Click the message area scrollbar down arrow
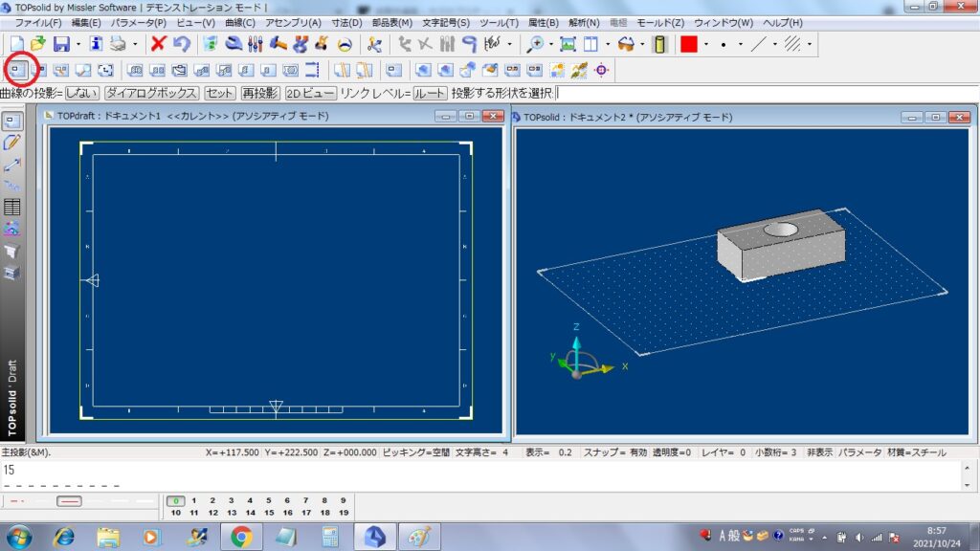980x551 pixels. [x=967, y=485]
